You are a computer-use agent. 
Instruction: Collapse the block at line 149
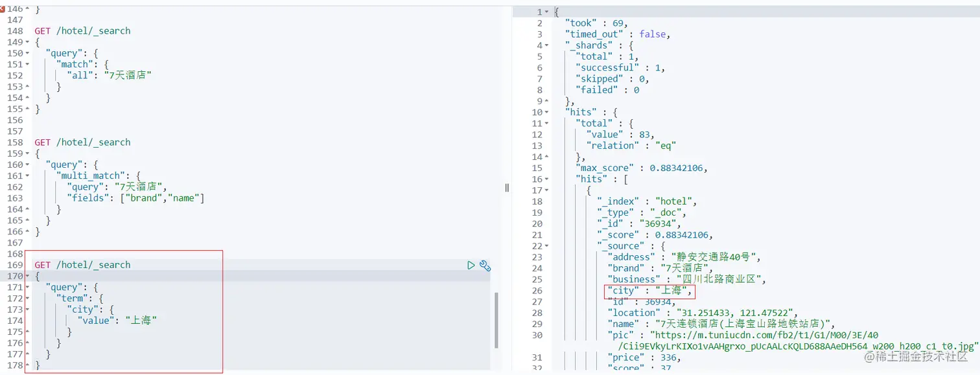(x=27, y=42)
